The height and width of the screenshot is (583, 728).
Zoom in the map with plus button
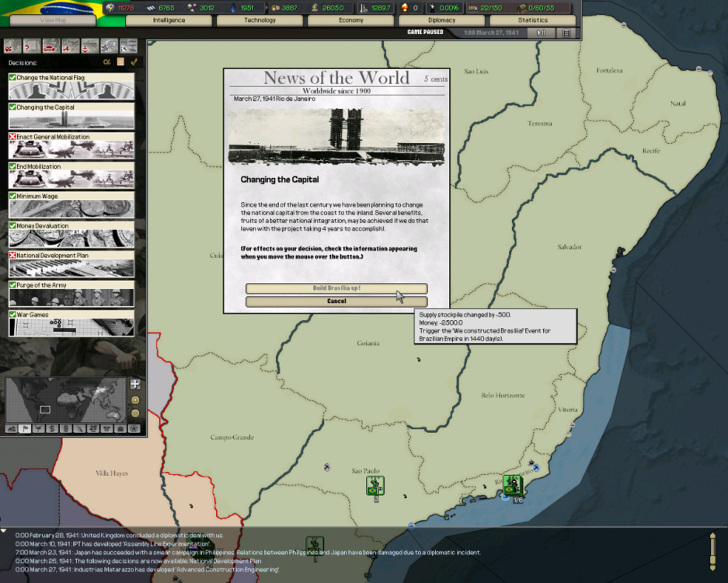click(135, 400)
